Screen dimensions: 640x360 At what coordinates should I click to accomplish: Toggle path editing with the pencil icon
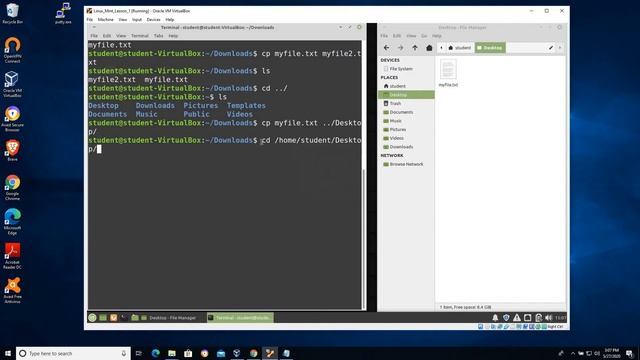point(551,48)
